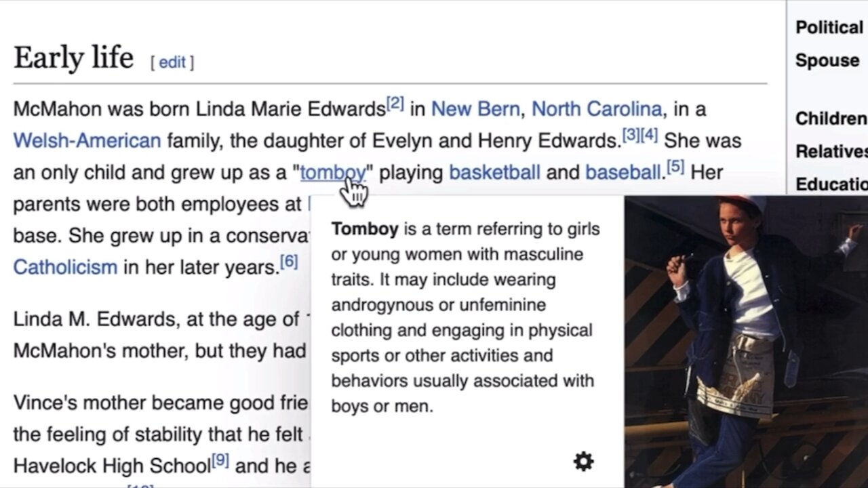This screenshot has width=868, height=488.
Task: Click the edit link beside Early life
Action: pyautogui.click(x=172, y=62)
